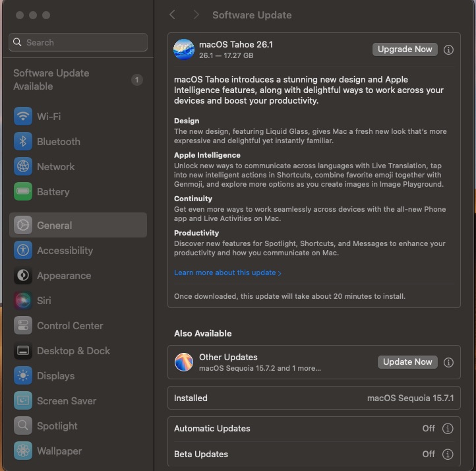Select the Network globe icon

(23, 166)
